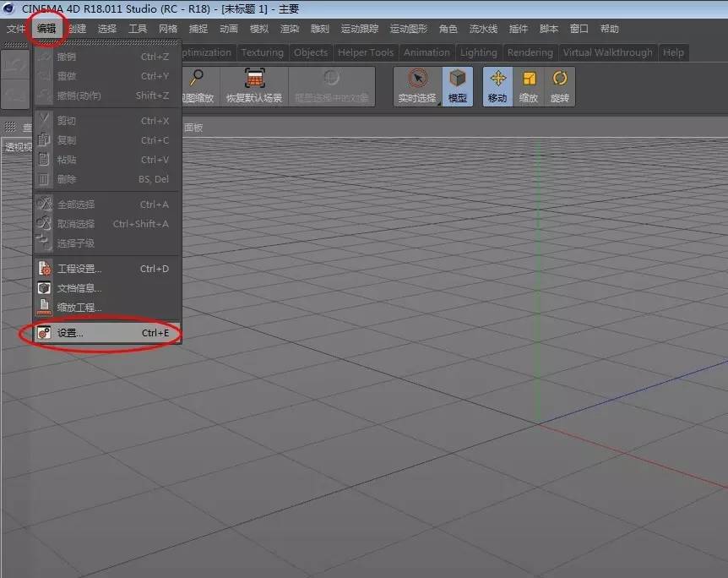Choose 设置... (Ctrl+E) from the Edit menu
Viewport: 728px width, 578px height.
pos(107,333)
